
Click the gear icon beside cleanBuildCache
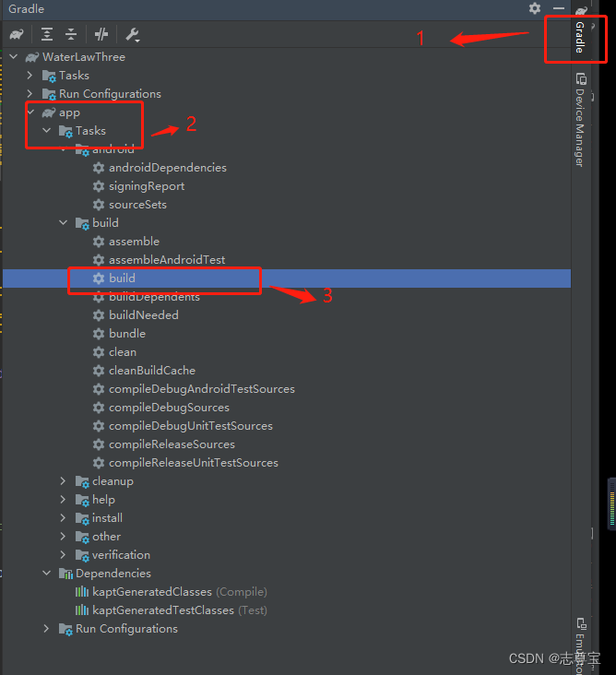tap(99, 370)
